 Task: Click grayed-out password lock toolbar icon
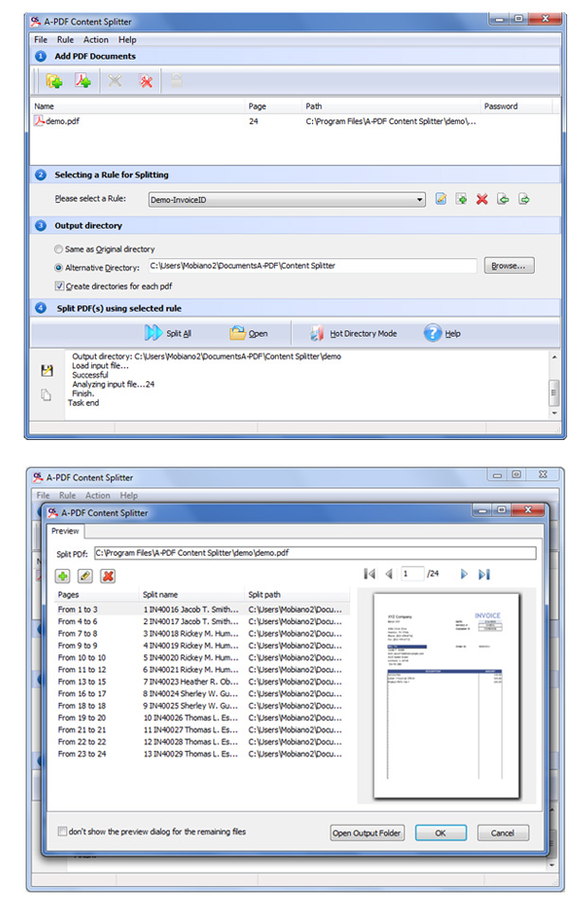tap(176, 81)
